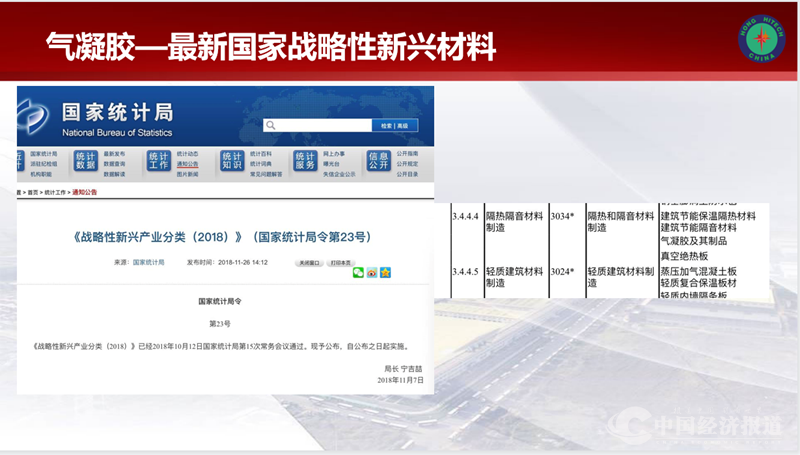The height and width of the screenshot is (455, 800).
Task: Open the 图片新闻 link
Action: tap(187, 174)
